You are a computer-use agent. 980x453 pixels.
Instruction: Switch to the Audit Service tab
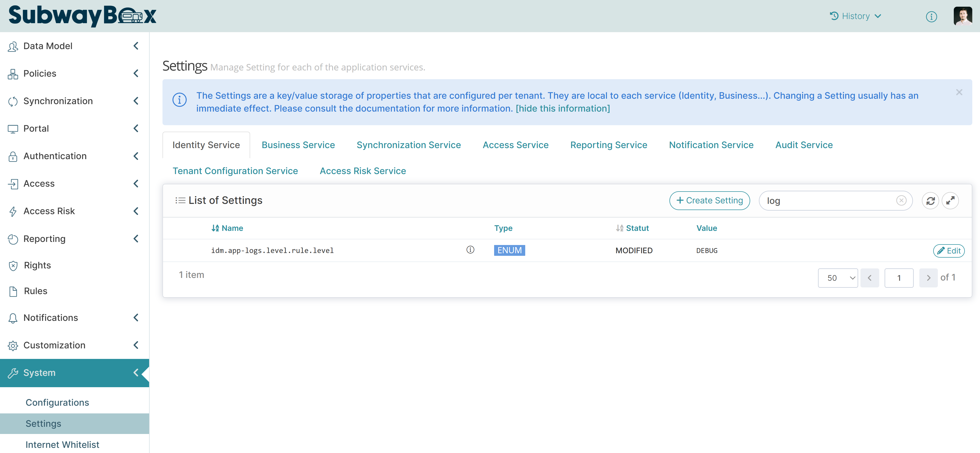coord(803,145)
